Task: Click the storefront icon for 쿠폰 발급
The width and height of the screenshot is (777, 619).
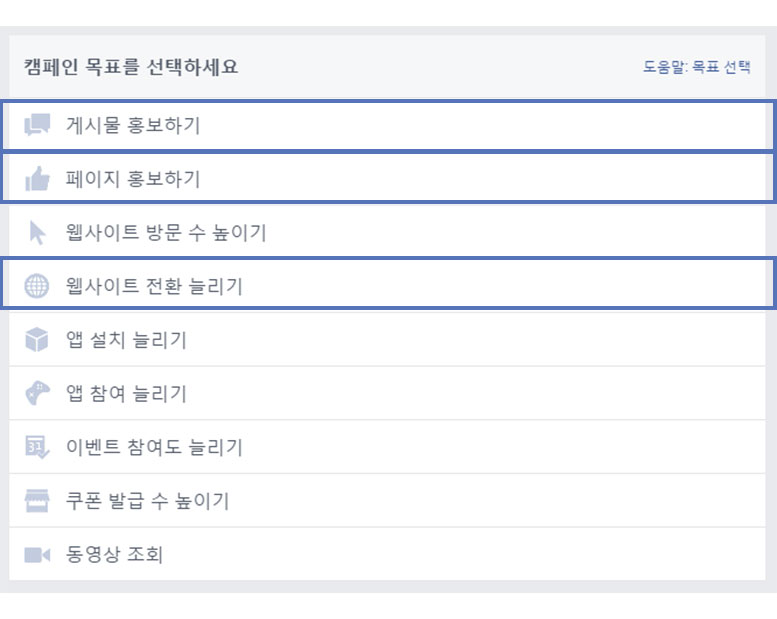Action: [x=37, y=501]
